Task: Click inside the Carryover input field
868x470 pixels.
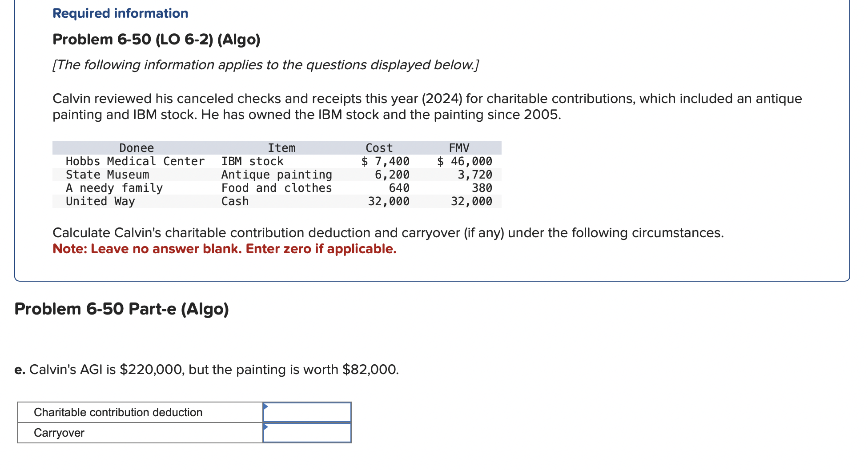Action: pos(307,432)
